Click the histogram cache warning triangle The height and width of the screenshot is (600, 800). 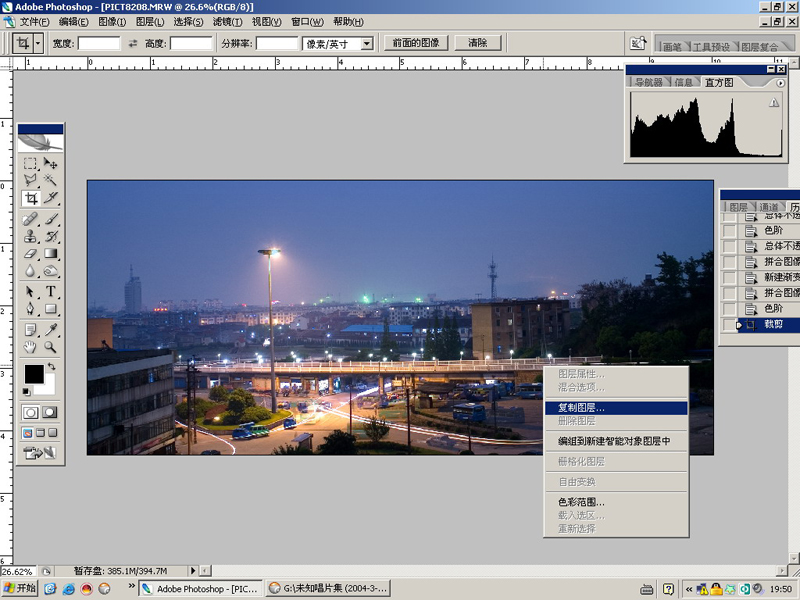point(774,103)
